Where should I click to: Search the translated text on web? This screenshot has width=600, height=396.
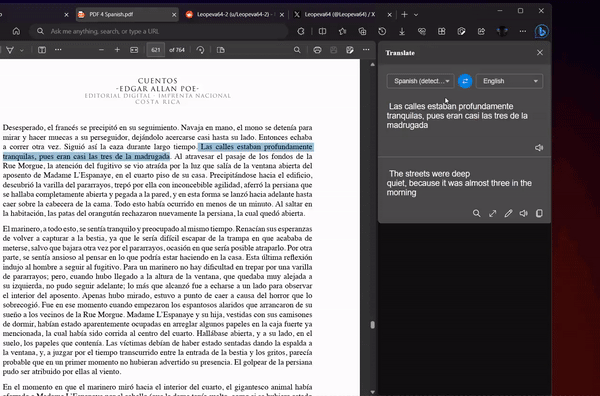476,213
